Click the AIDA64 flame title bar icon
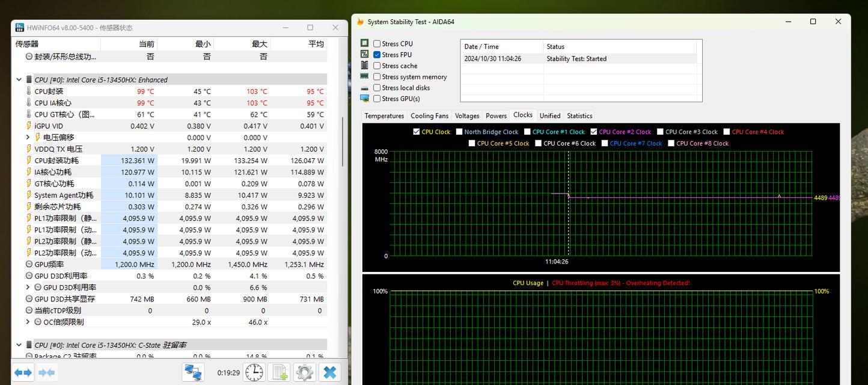 pyautogui.click(x=360, y=22)
